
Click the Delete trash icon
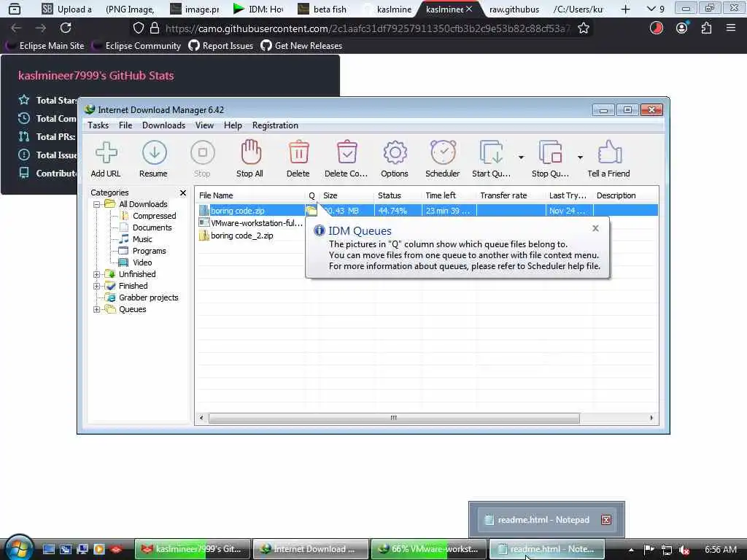pos(298,159)
